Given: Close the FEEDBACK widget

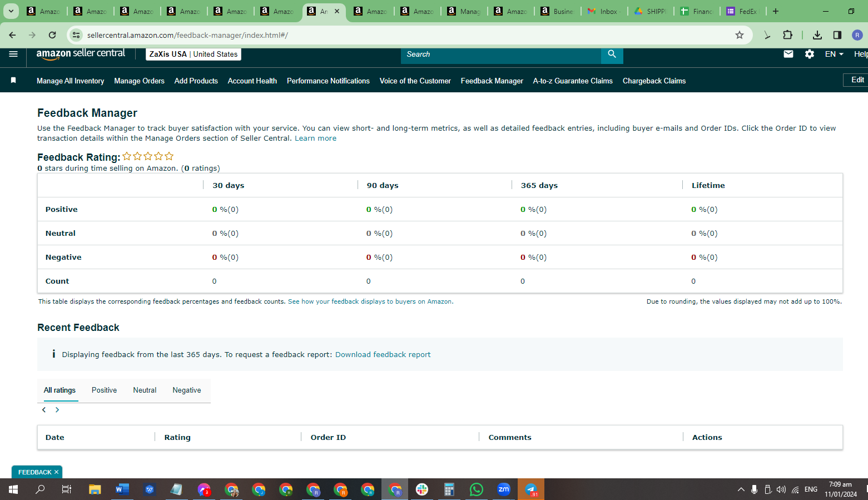Looking at the screenshot, I should click(x=56, y=472).
